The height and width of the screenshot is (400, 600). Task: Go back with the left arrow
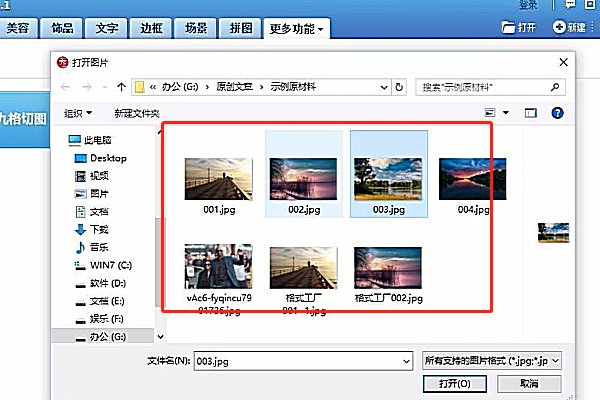(x=65, y=87)
